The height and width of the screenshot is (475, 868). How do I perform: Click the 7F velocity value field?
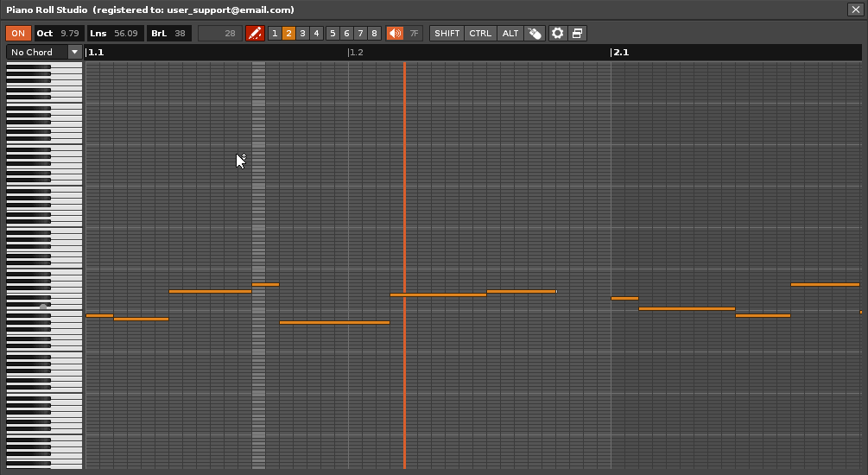(414, 33)
